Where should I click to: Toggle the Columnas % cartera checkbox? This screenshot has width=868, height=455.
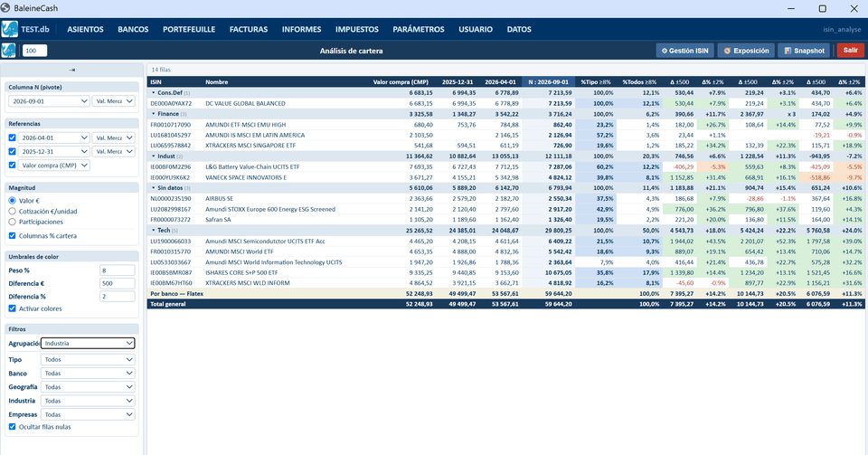12,236
